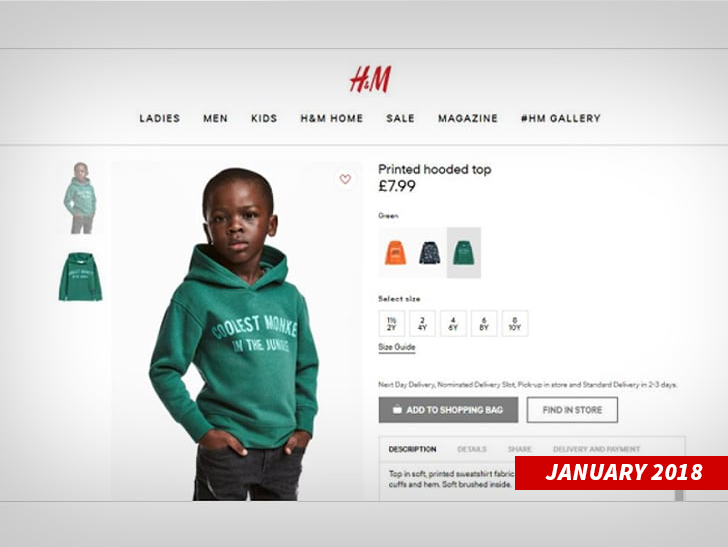The width and height of the screenshot is (728, 547).
Task: Open the MEN menu
Action: point(215,118)
